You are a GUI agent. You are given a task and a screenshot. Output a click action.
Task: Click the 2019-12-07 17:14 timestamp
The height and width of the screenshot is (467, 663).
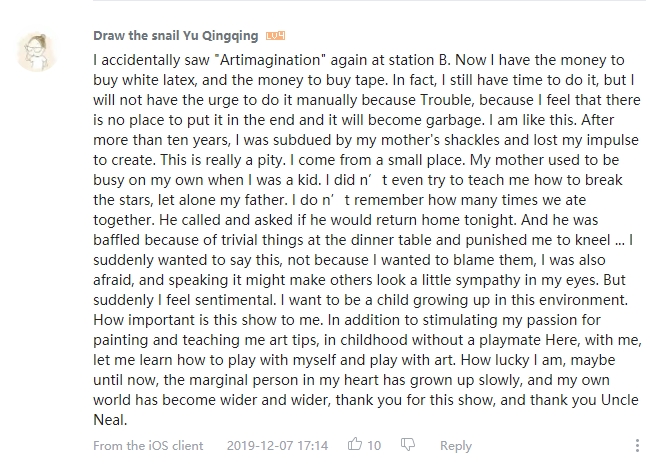(x=277, y=445)
